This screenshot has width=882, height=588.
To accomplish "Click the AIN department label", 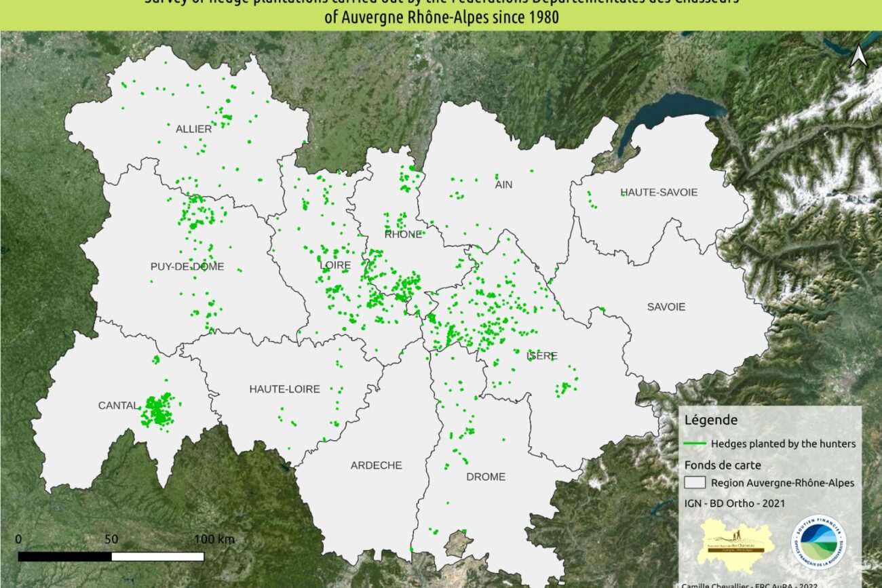I will [504, 184].
